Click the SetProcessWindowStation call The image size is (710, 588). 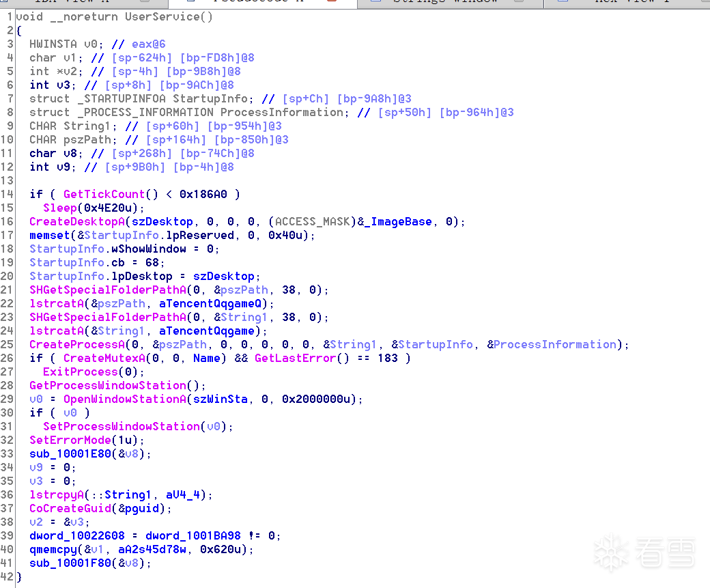click(122, 426)
